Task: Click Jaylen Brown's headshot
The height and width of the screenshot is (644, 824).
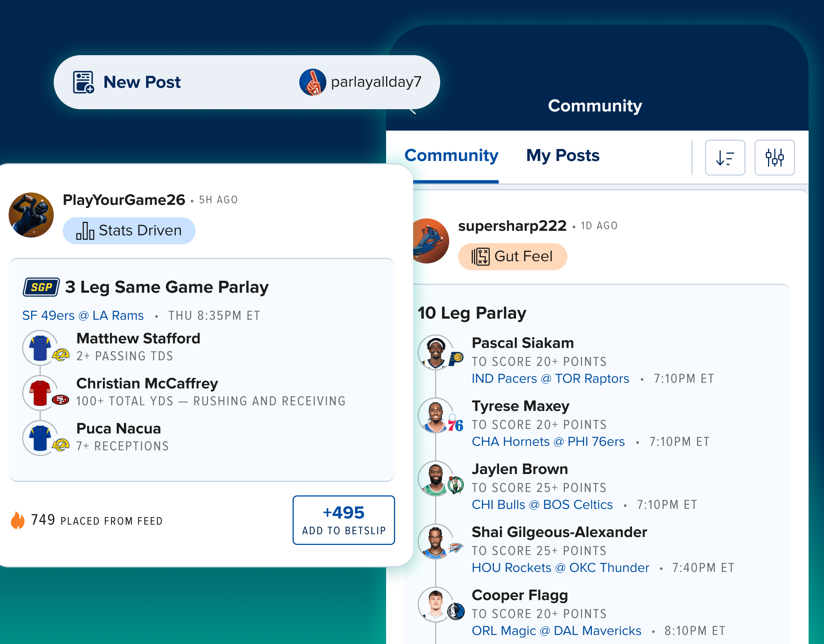Action: [x=436, y=478]
